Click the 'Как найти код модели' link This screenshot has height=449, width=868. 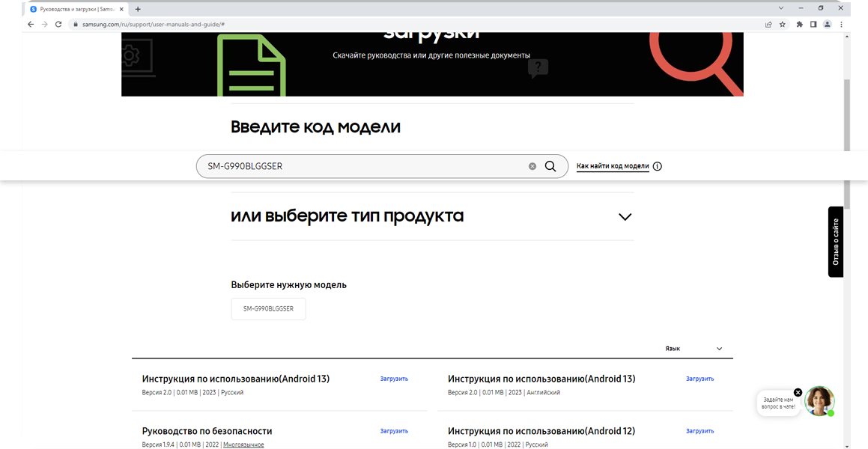coord(613,166)
